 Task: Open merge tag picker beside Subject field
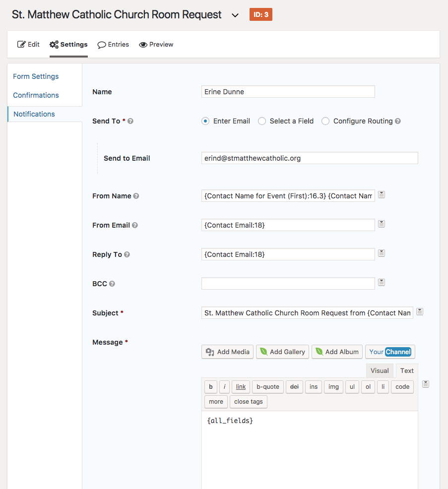tap(420, 312)
